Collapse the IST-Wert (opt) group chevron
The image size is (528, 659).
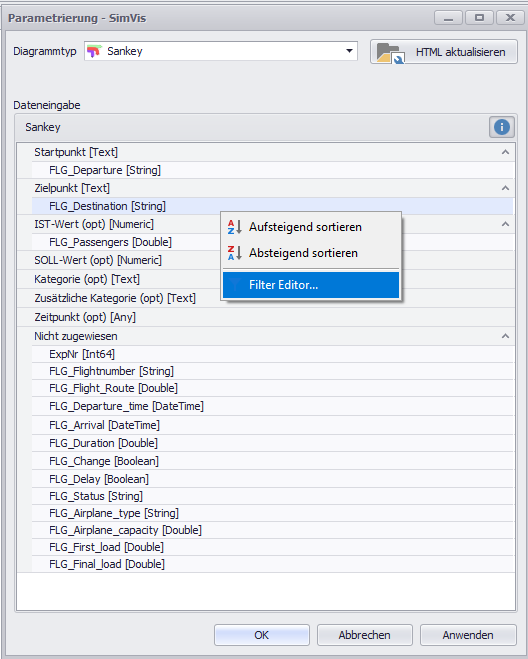coord(505,224)
